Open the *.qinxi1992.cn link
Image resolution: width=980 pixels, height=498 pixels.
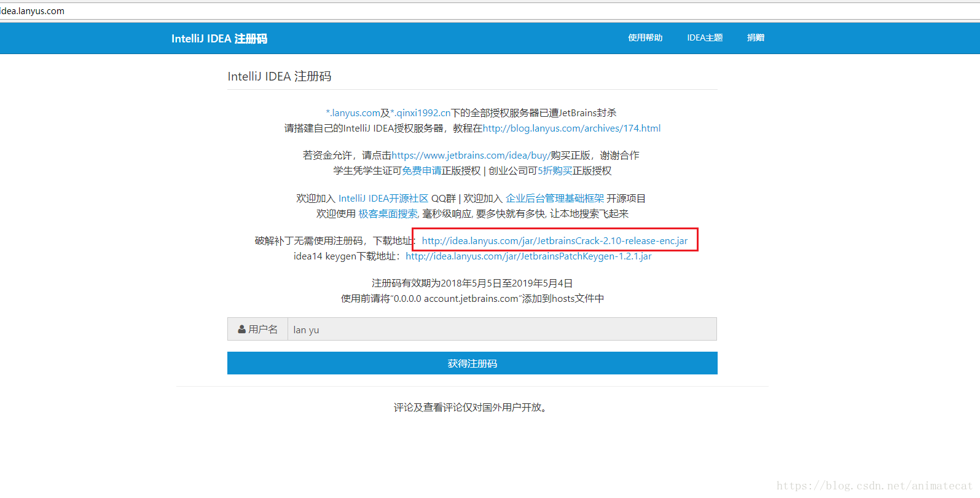click(420, 113)
